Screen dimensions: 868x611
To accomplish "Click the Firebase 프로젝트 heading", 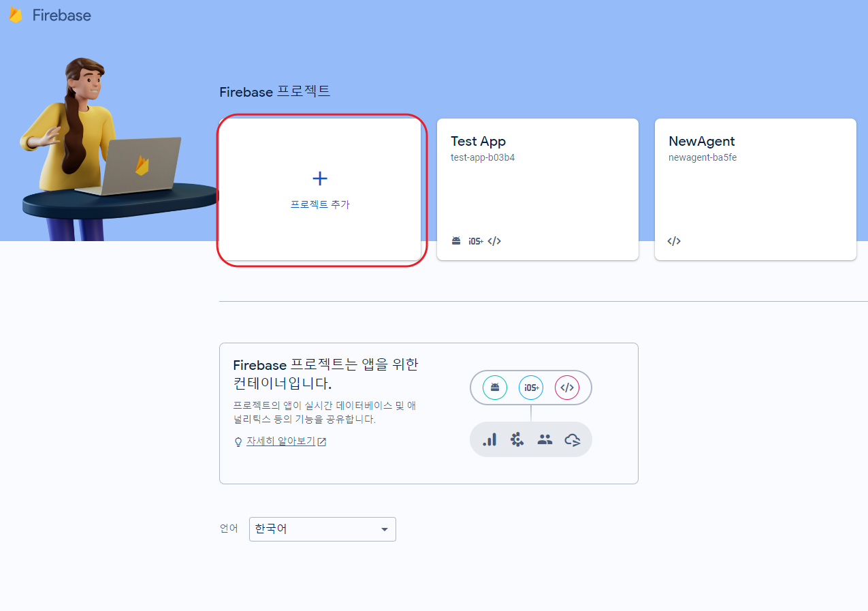I will point(275,91).
